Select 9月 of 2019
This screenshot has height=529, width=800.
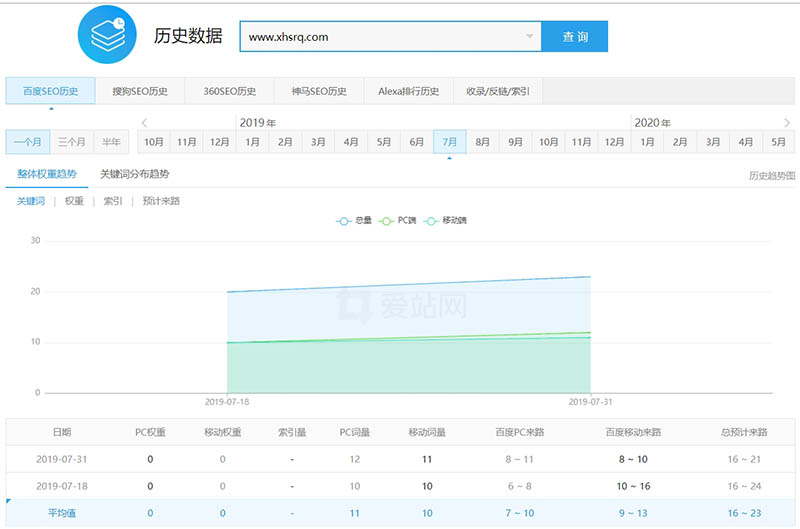point(515,142)
